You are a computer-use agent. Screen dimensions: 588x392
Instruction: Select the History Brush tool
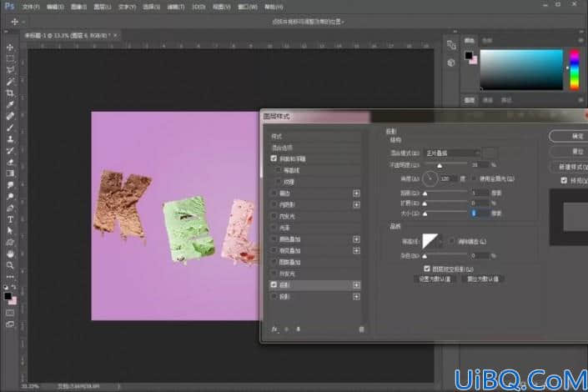coord(10,150)
